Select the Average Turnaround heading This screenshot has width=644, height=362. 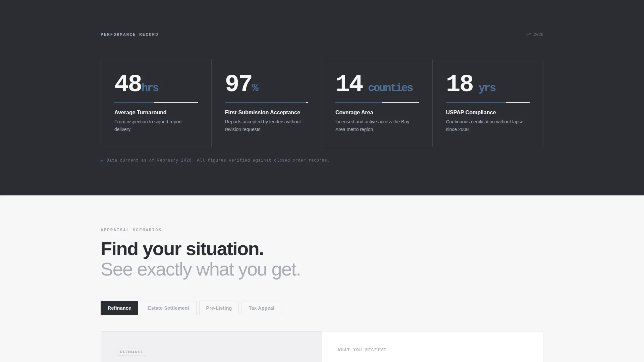[140, 113]
